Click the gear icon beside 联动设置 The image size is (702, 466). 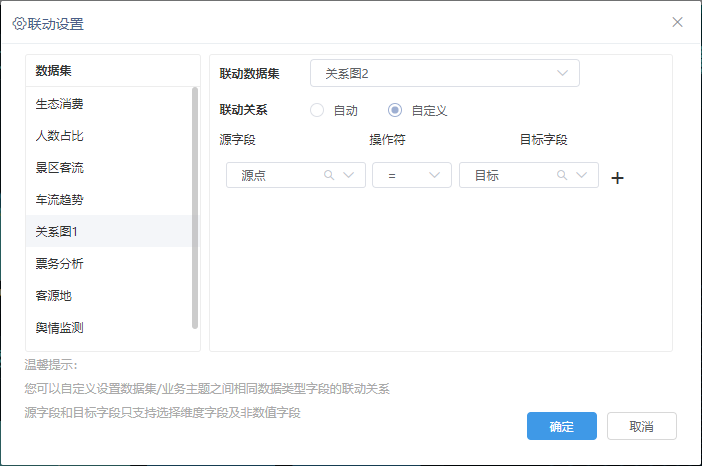pos(19,24)
